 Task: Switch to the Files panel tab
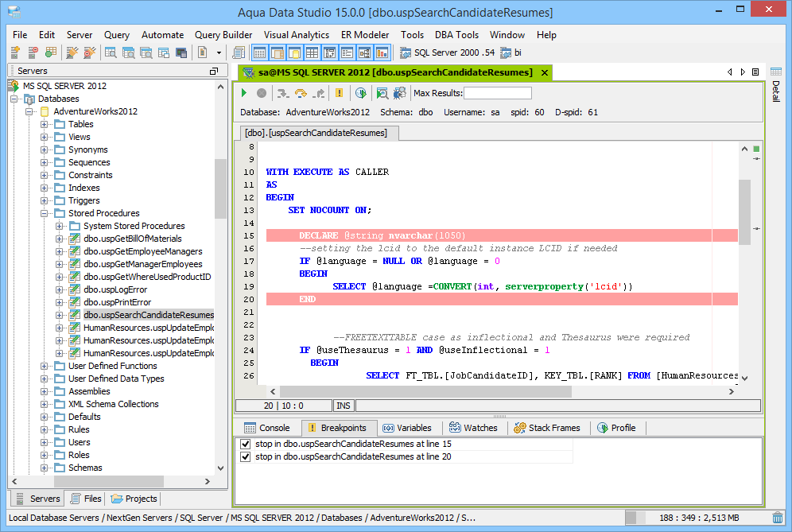click(x=86, y=499)
